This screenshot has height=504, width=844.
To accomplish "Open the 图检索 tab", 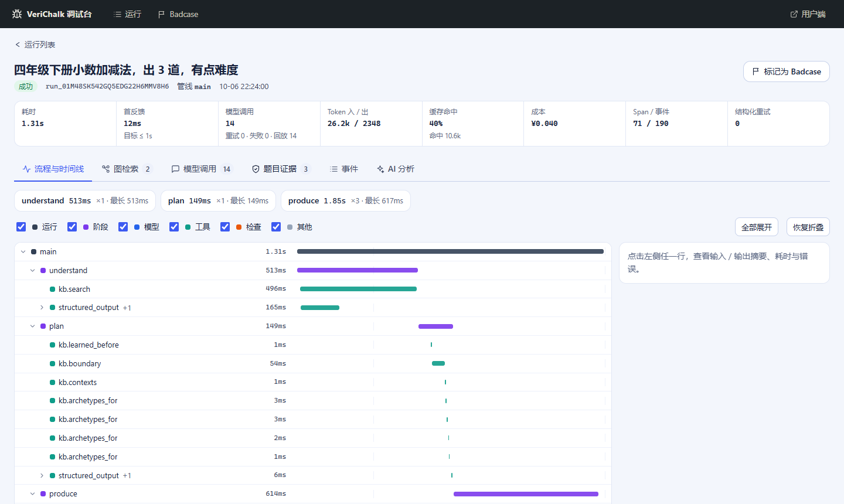I will [127, 169].
